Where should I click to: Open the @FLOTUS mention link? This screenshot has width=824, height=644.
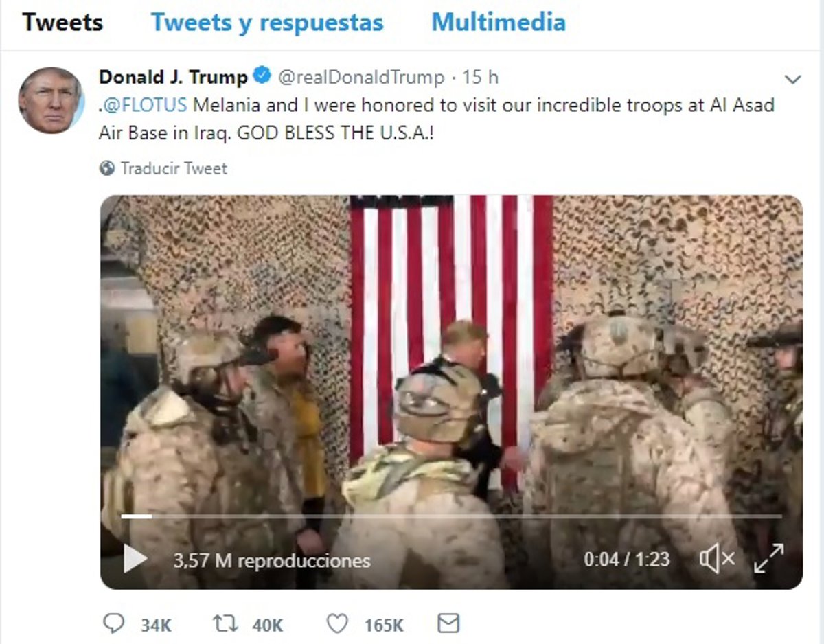click(146, 105)
